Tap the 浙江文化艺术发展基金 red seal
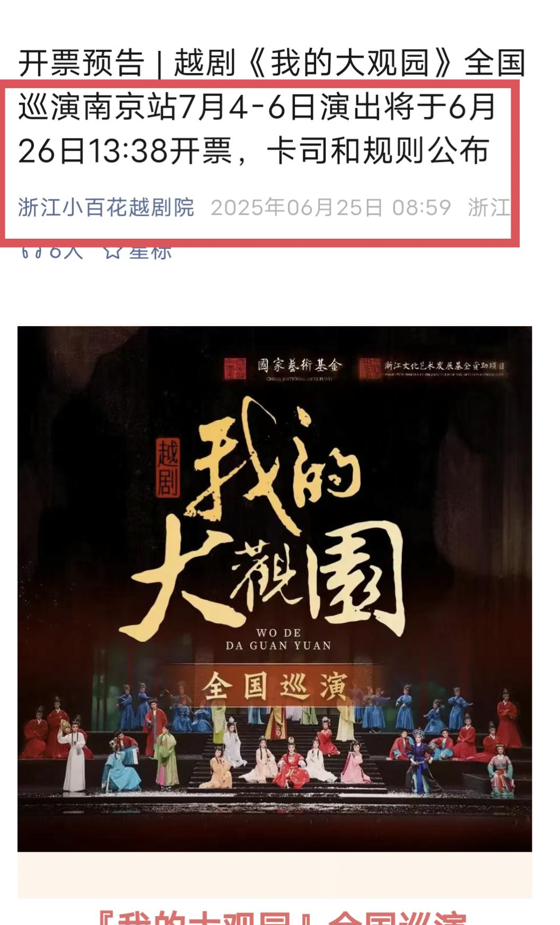Viewport: 560px width, 925px height. point(370,368)
